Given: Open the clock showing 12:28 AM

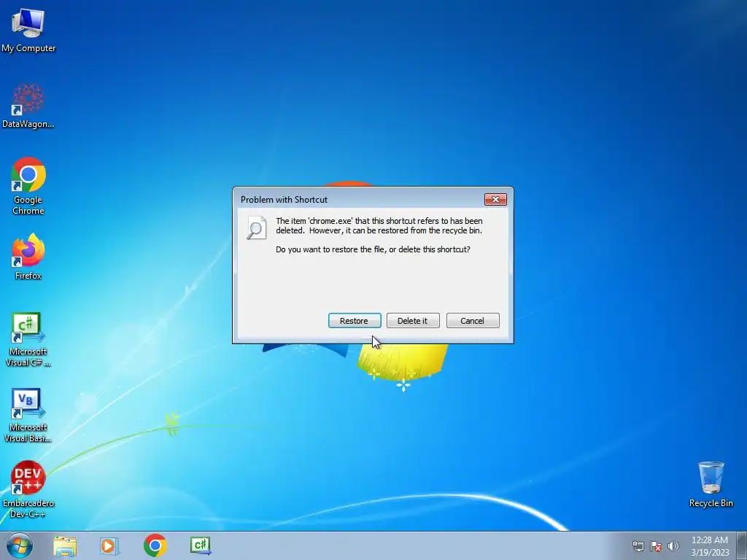Looking at the screenshot, I should click(x=710, y=546).
